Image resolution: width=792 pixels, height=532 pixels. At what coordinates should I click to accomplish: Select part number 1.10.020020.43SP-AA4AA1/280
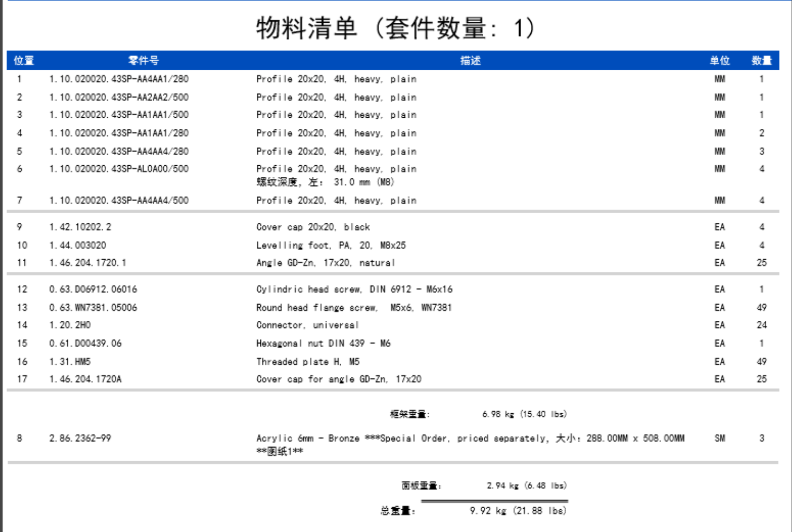click(119, 79)
